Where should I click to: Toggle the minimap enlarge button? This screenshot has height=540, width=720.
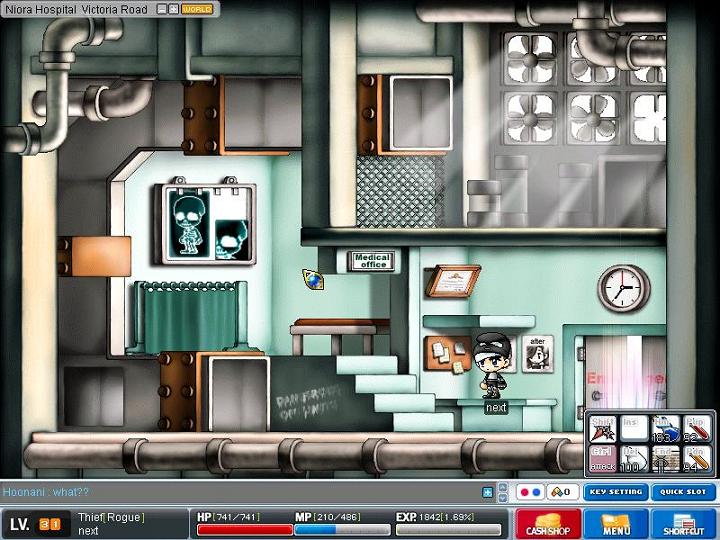pyautogui.click(x=173, y=9)
